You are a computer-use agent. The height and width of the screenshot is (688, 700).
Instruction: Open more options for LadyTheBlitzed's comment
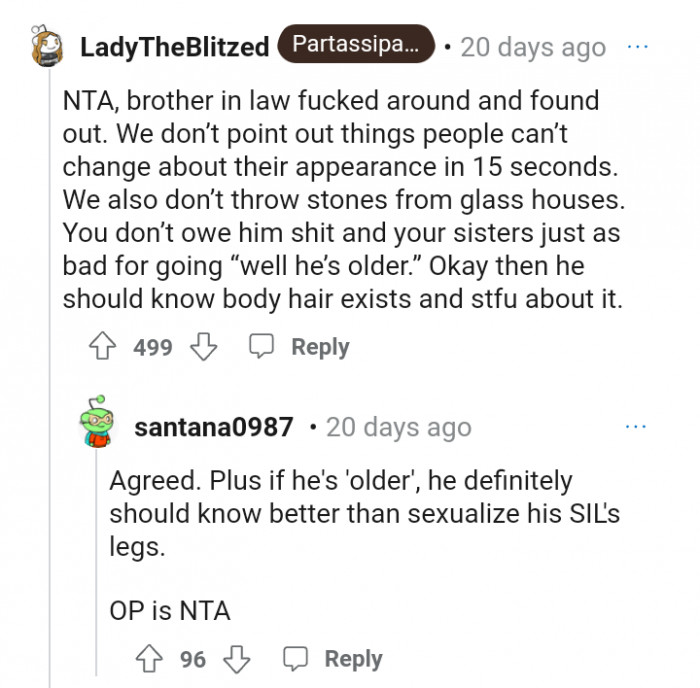(636, 47)
